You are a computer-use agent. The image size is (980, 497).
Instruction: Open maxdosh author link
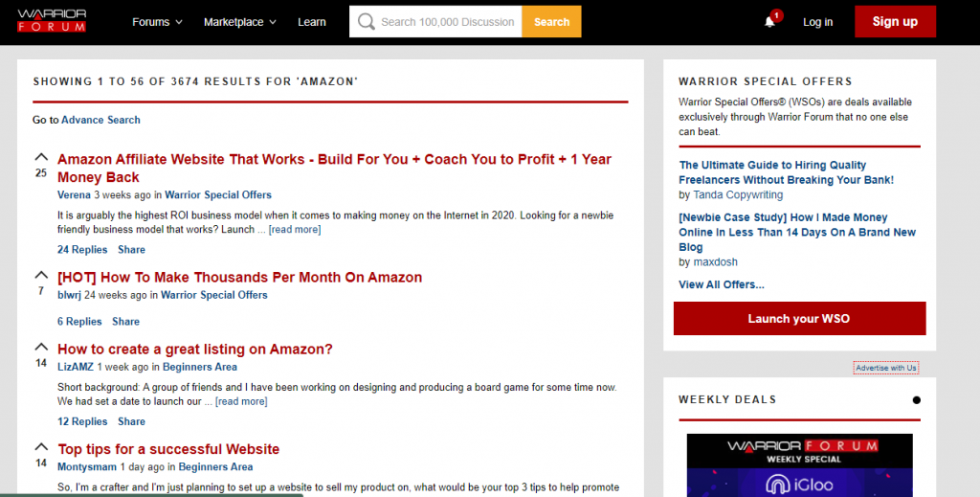click(x=715, y=262)
